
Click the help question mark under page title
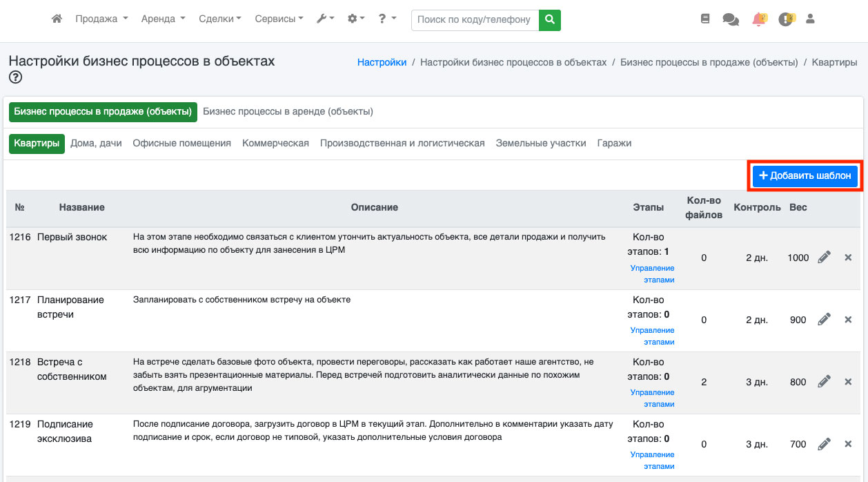click(x=15, y=77)
